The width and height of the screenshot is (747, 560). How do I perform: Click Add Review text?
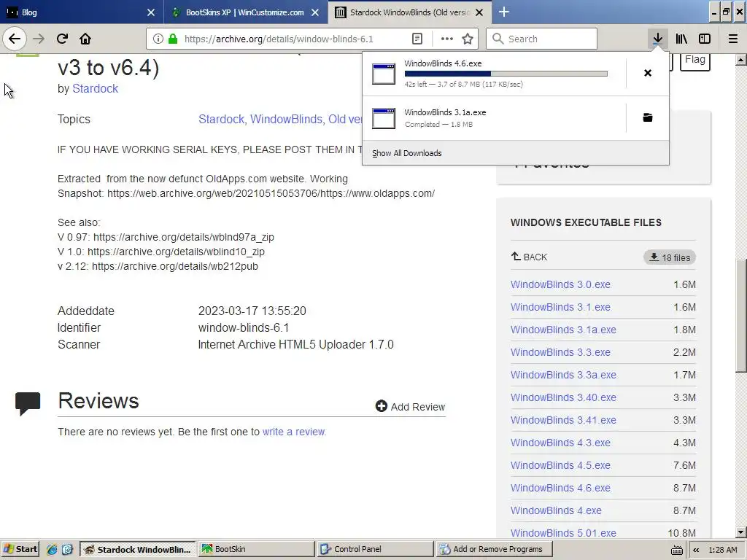(x=418, y=407)
